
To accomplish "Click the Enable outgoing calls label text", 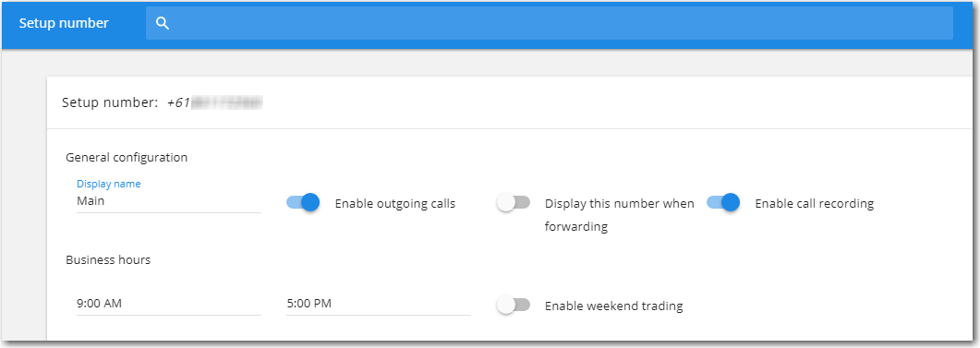I will coord(395,204).
